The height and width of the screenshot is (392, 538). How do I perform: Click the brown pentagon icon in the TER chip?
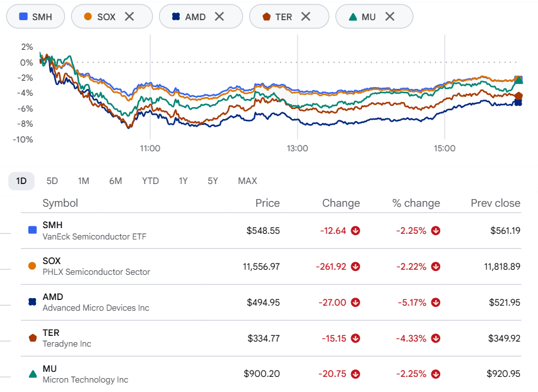point(266,16)
